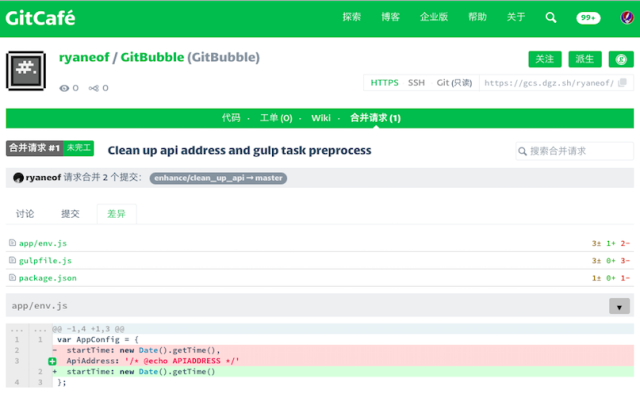
Task: Open 探索 in top navigation
Action: pyautogui.click(x=351, y=17)
